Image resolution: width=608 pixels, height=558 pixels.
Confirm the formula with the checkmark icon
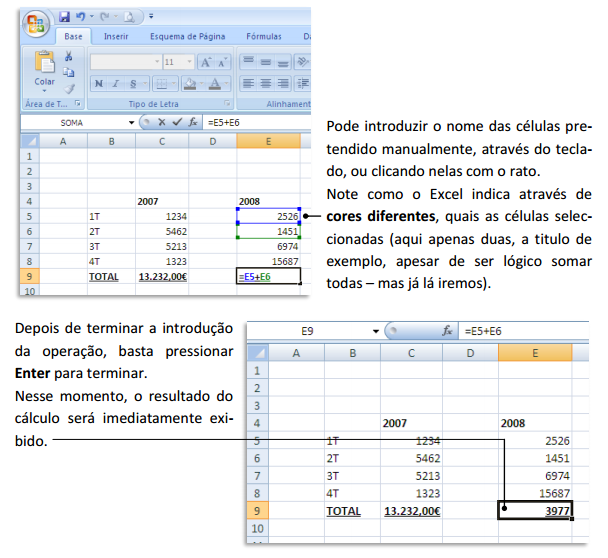pos(178,122)
